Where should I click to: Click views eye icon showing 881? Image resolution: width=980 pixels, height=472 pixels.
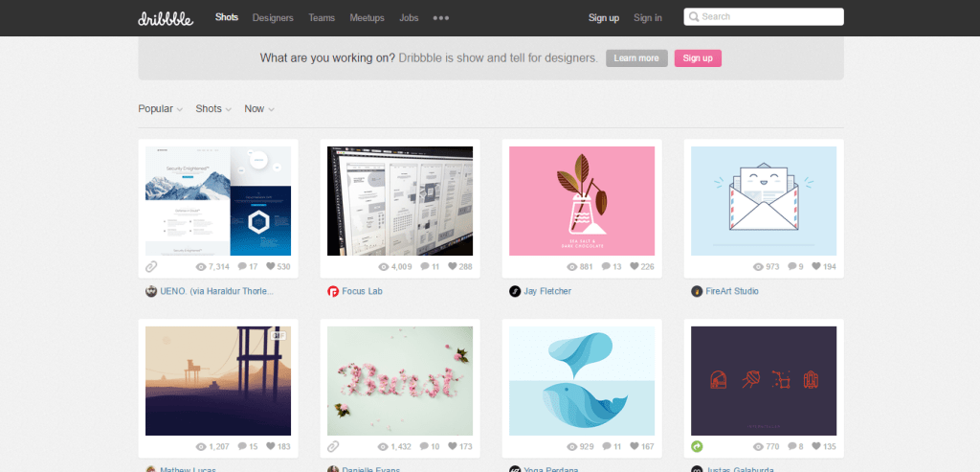tap(572, 267)
